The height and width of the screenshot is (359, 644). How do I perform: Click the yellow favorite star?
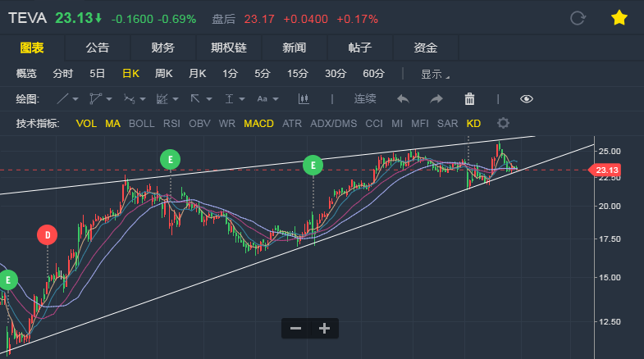pyautogui.click(x=619, y=18)
